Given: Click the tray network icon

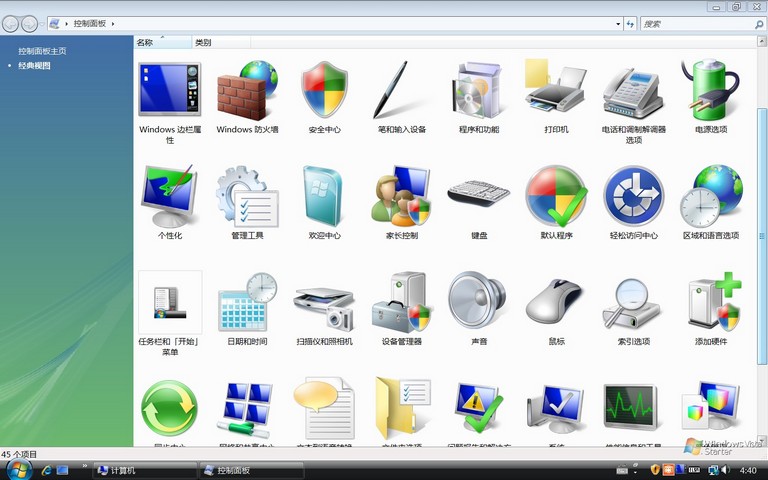Looking at the screenshot, I should click(713, 470).
